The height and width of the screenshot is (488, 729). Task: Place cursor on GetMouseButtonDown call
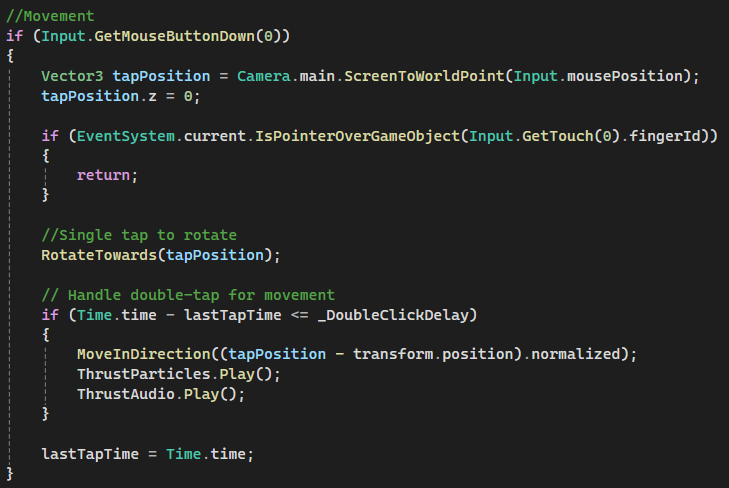point(174,36)
